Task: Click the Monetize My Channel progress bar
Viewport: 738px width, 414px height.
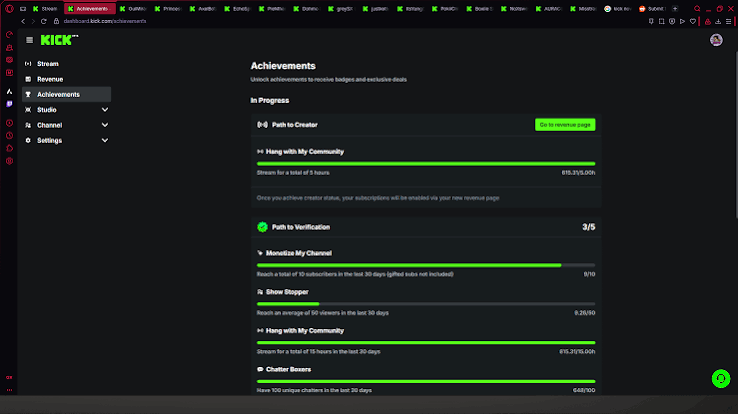Action: tap(426, 265)
